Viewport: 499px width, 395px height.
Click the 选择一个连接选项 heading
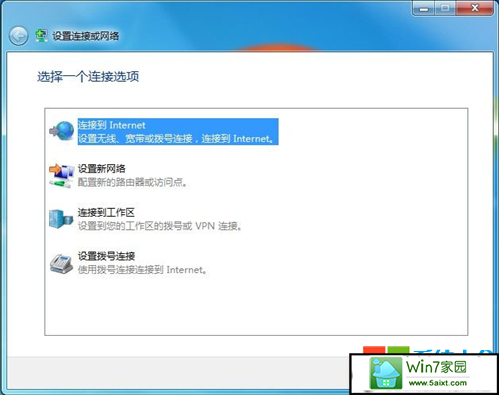(x=88, y=77)
